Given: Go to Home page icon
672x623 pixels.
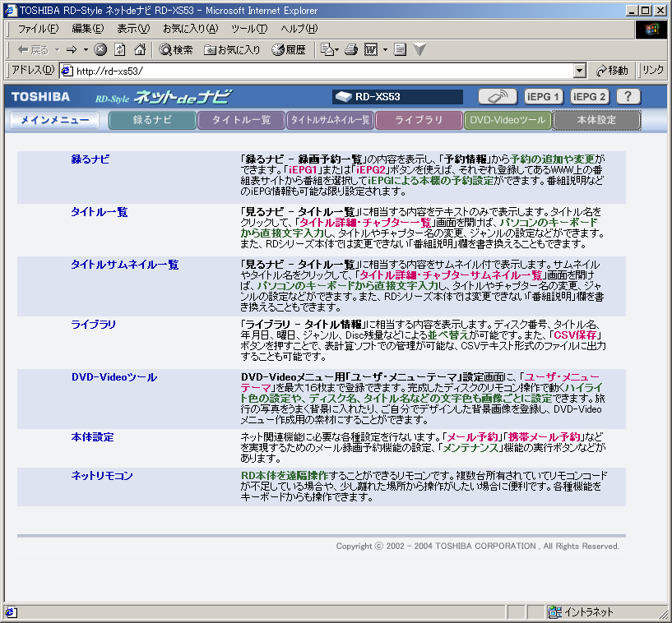Looking at the screenshot, I should pos(140,50).
